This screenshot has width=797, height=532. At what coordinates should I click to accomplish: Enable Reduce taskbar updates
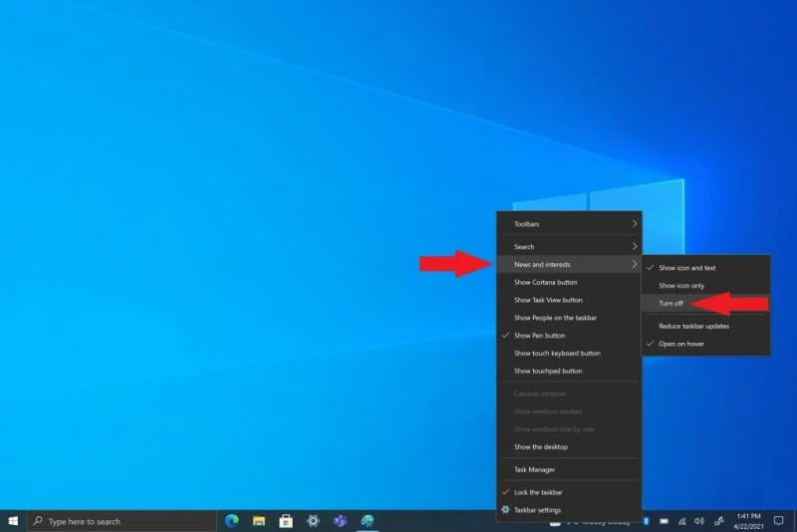click(x=706, y=326)
